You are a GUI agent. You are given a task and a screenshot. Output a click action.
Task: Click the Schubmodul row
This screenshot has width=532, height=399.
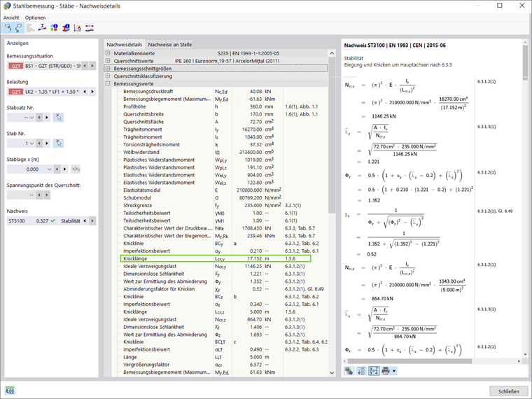click(x=220, y=198)
